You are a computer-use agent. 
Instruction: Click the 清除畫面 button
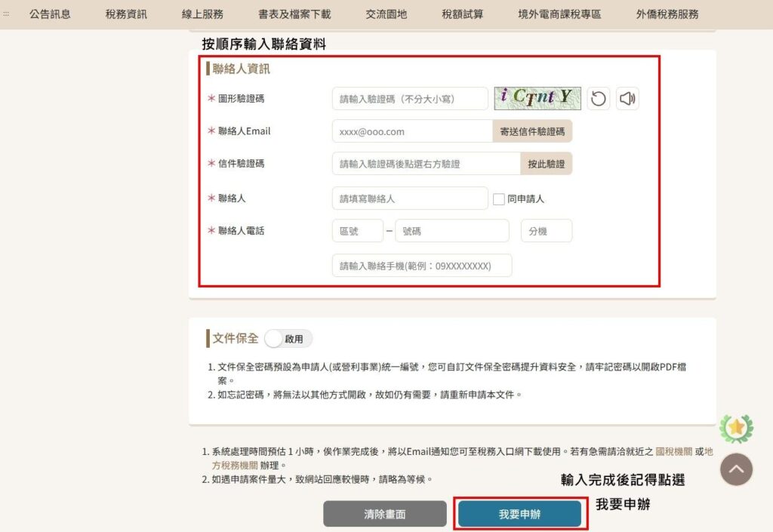[x=385, y=514]
